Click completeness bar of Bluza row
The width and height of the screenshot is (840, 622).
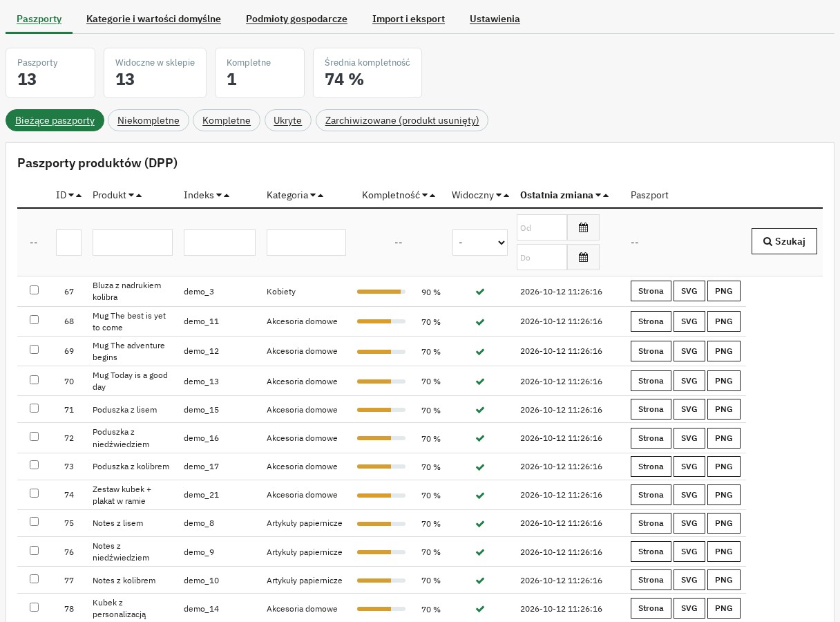381,292
